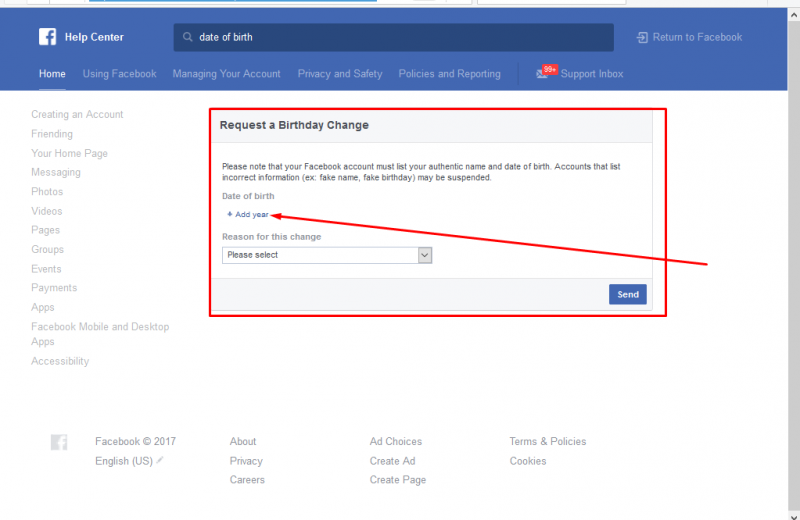Click the dropdown arrow on Please select
The height and width of the screenshot is (520, 800).
coord(424,255)
